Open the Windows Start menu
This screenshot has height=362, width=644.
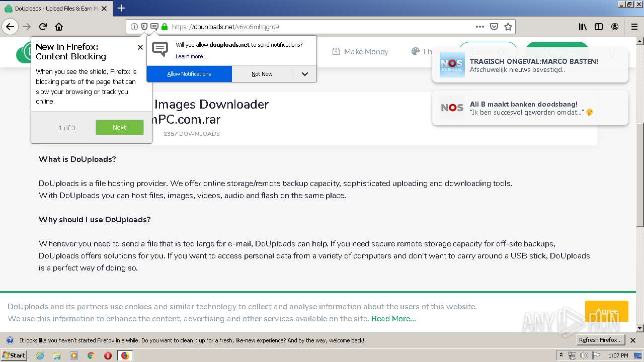(14, 355)
